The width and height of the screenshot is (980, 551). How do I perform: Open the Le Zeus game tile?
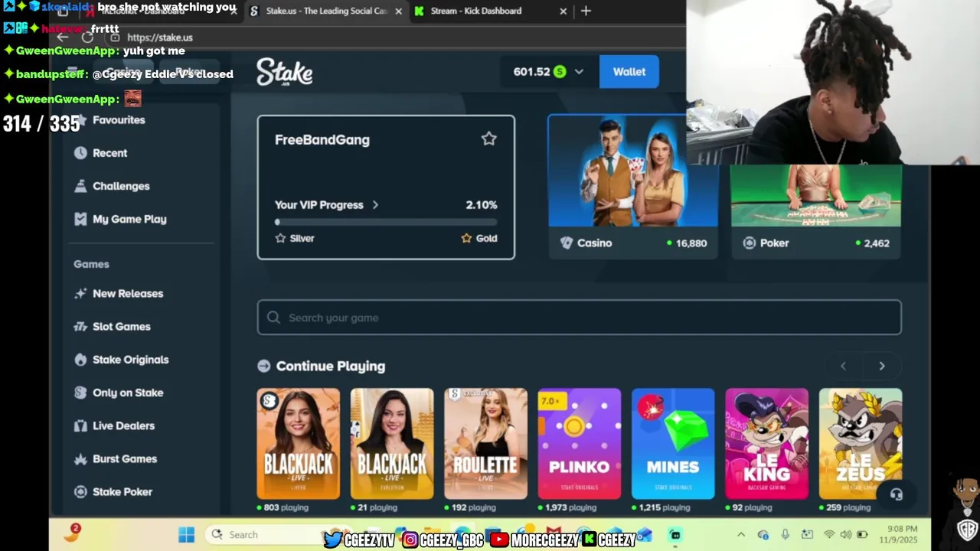(861, 444)
